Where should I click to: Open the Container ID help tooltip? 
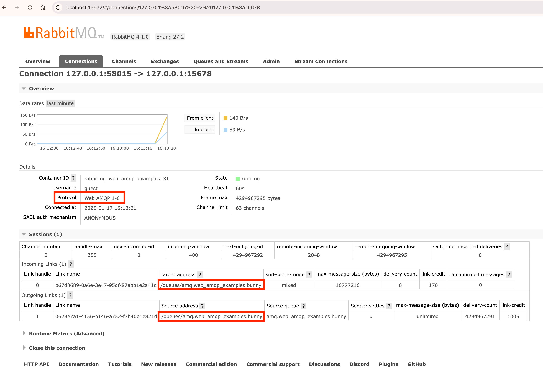[x=73, y=178]
